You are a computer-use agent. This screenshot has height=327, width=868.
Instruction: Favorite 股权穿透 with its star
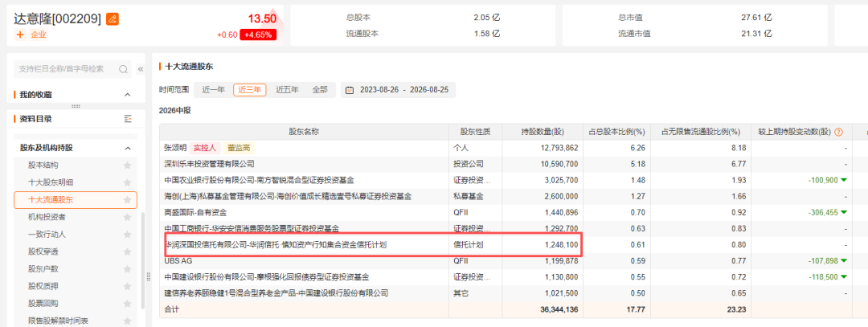(x=127, y=251)
